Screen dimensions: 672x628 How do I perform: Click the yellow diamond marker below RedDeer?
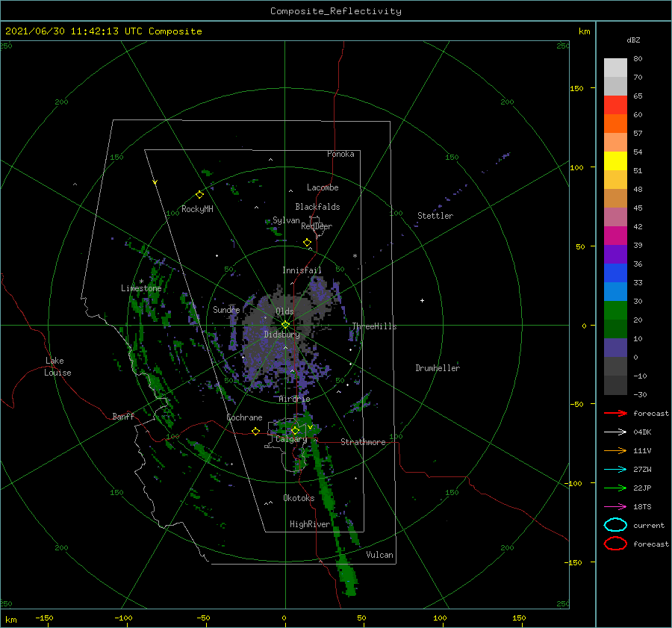click(x=307, y=243)
